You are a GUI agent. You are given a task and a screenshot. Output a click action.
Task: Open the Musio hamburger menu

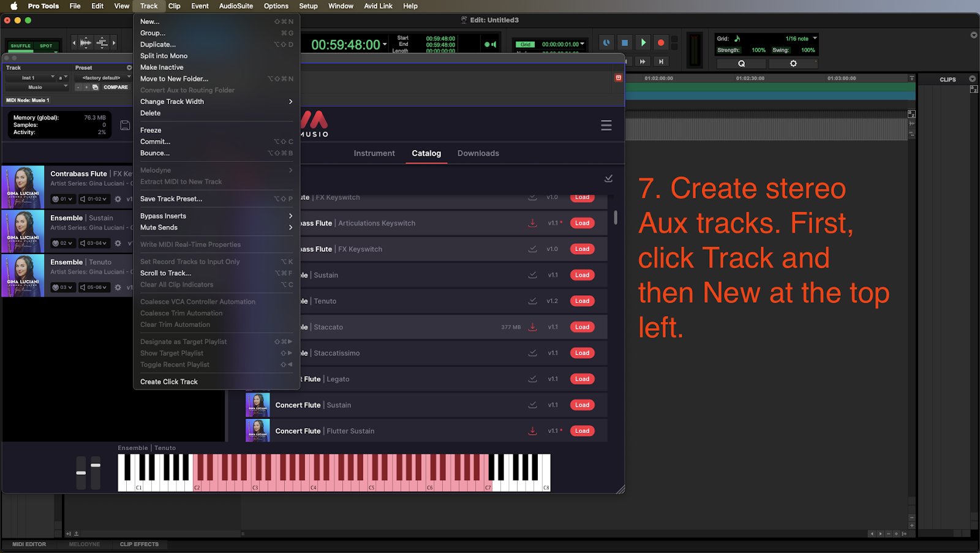[x=606, y=125]
